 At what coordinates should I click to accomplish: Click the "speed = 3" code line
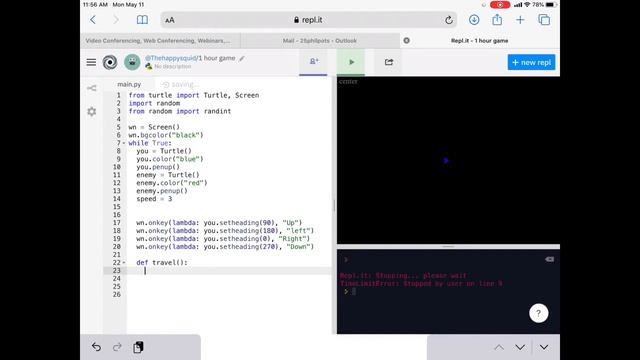click(x=154, y=199)
